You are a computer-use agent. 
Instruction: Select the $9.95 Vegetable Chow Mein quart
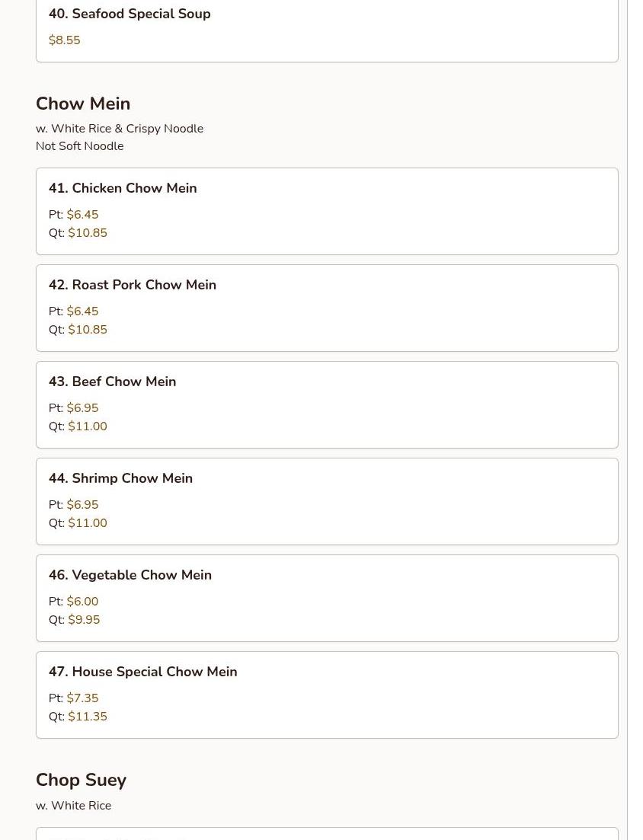(84, 620)
